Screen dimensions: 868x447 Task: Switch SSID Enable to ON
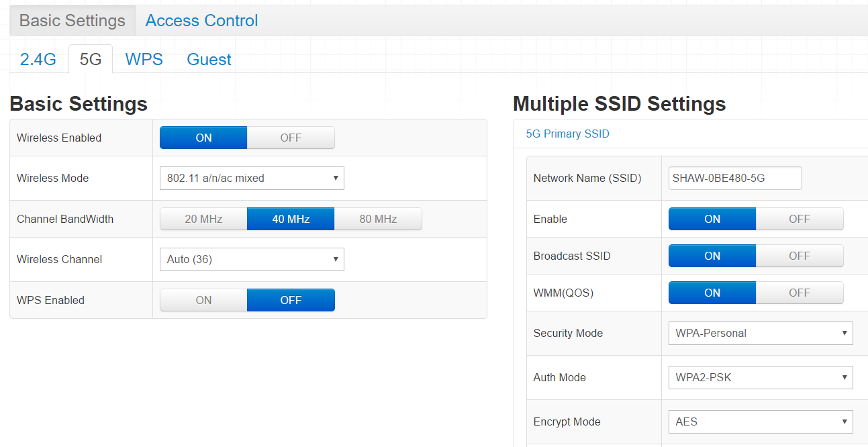tap(712, 219)
